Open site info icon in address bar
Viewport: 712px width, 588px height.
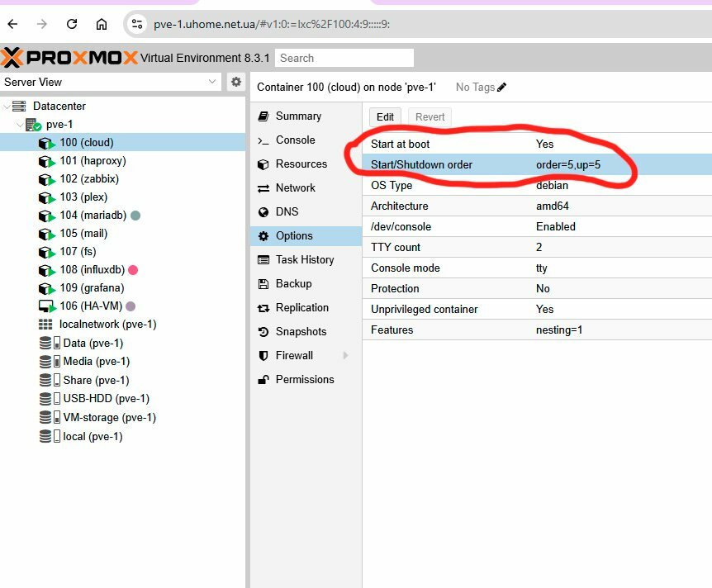pos(136,24)
